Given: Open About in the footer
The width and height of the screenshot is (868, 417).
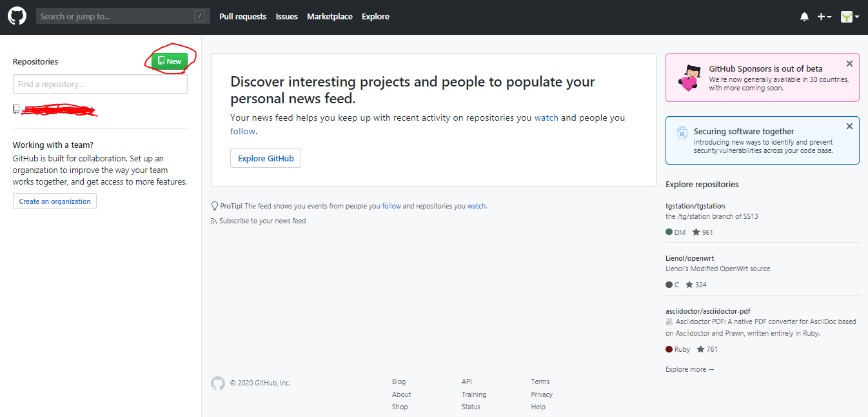Looking at the screenshot, I should click(x=401, y=394).
